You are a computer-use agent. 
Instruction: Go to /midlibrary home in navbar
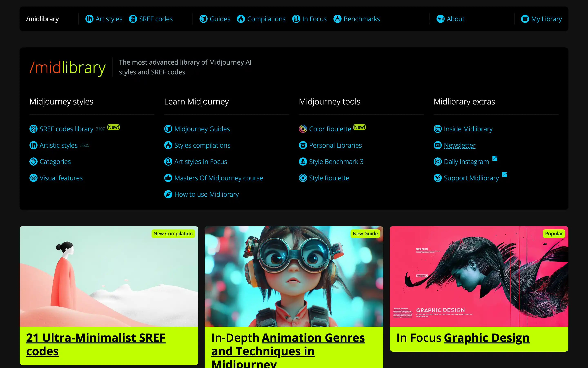[x=42, y=19]
